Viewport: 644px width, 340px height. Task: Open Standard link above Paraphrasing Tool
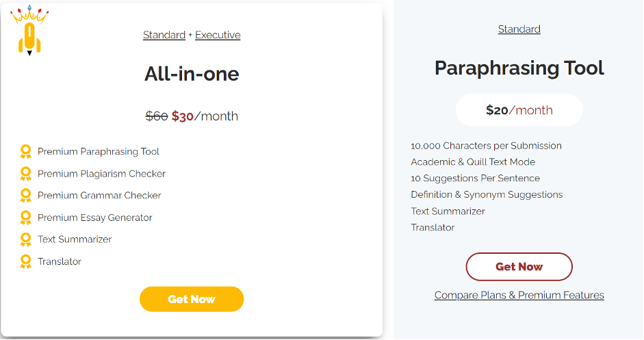click(x=519, y=29)
